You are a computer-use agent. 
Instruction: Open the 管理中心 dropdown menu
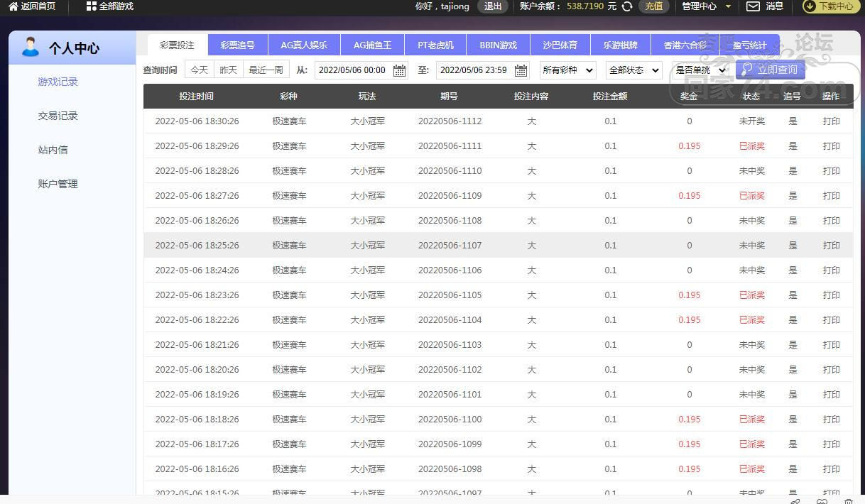tap(706, 6)
